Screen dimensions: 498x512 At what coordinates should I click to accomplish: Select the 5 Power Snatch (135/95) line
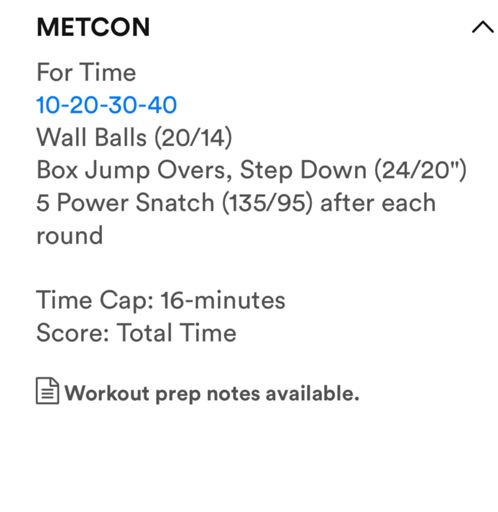tap(236, 203)
